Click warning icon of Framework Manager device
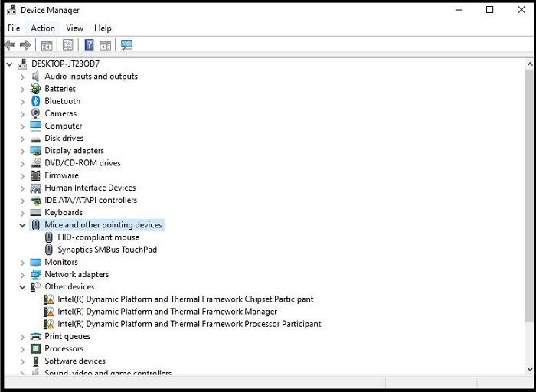 coord(49,312)
